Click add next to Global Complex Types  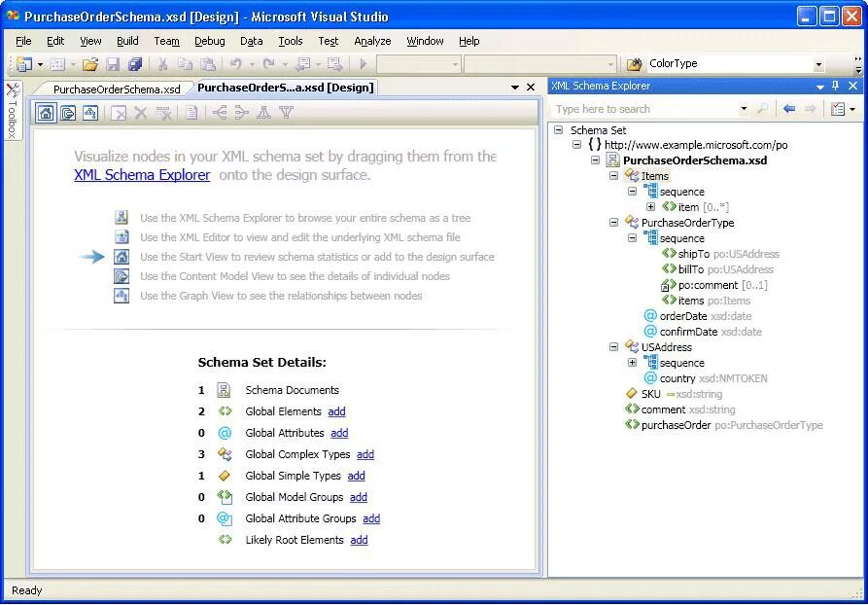[365, 454]
